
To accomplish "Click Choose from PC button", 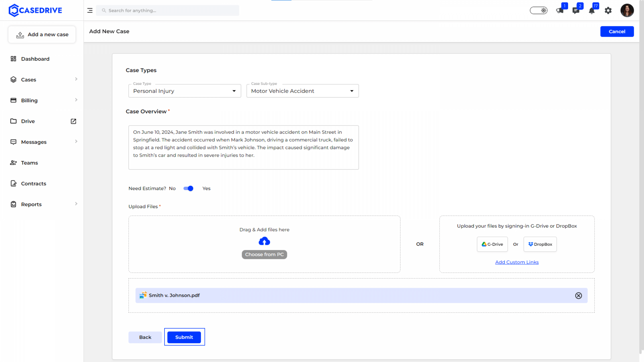I will click(264, 254).
